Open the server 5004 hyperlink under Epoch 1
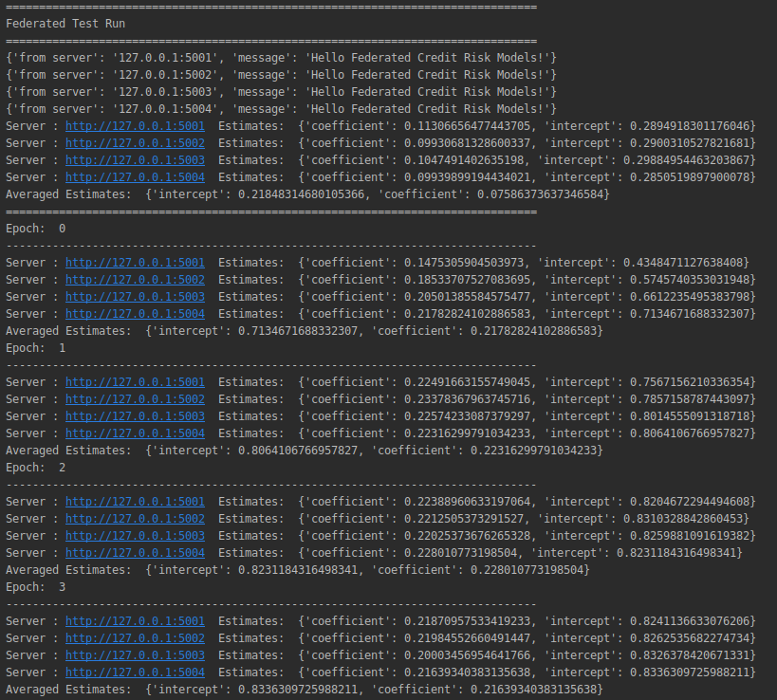This screenshot has width=777, height=700. pos(135,433)
